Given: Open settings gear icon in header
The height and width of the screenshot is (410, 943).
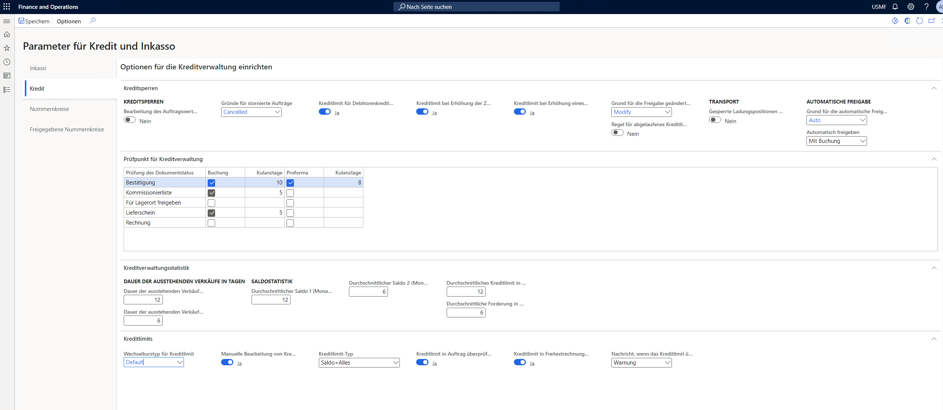Looking at the screenshot, I should 910,7.
